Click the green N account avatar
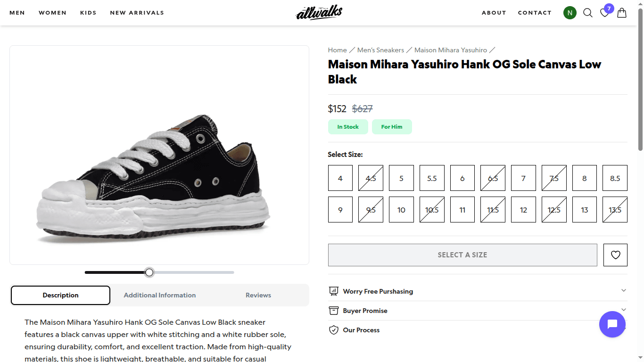Screen dimensions: 644x362 [570, 13]
